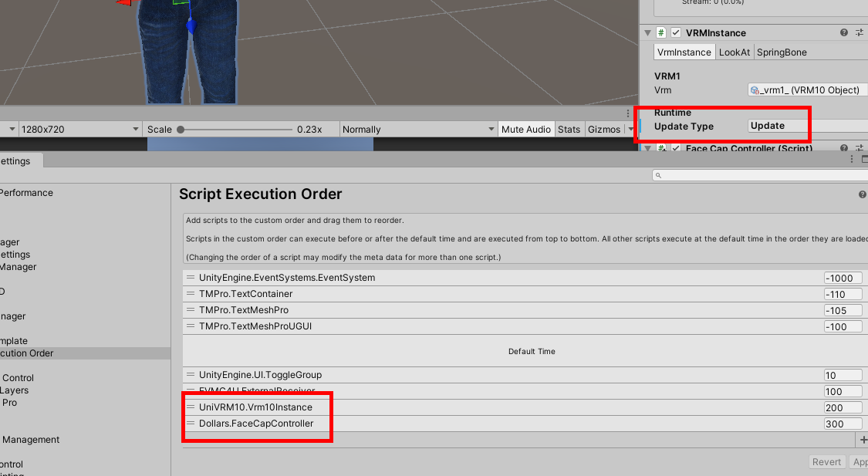Image resolution: width=868 pixels, height=476 pixels.
Task: Toggle the Face Cap Controller enabled checkbox
Action: coord(676,148)
